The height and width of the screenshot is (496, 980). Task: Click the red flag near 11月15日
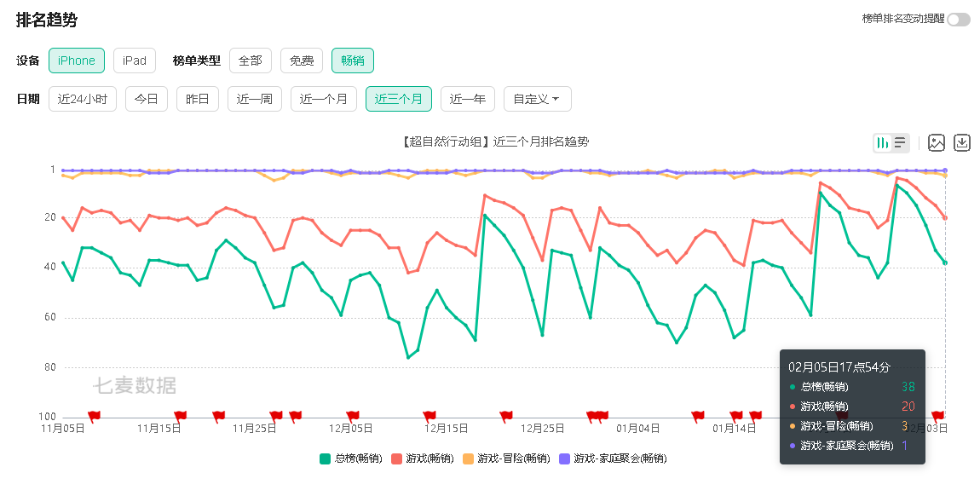[180, 416]
